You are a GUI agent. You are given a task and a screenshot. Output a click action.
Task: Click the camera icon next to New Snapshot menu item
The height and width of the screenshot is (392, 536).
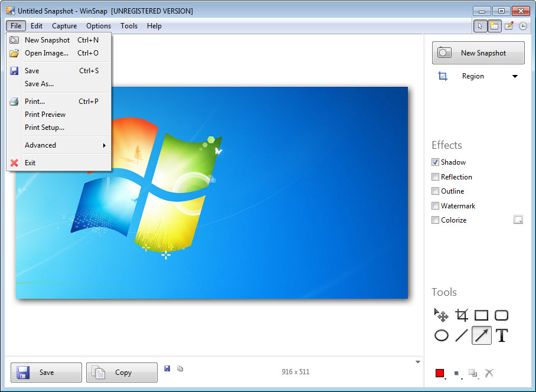click(x=14, y=40)
